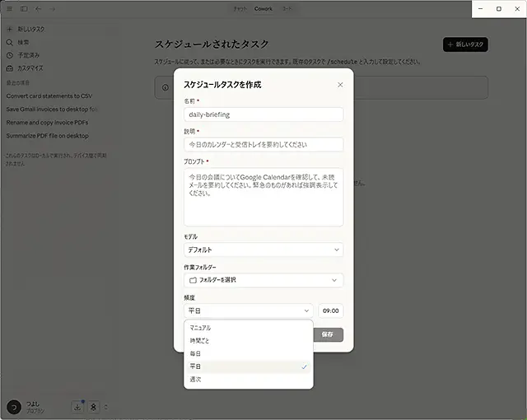Click the icon beside the download button
527x420 pixels.
click(94, 406)
